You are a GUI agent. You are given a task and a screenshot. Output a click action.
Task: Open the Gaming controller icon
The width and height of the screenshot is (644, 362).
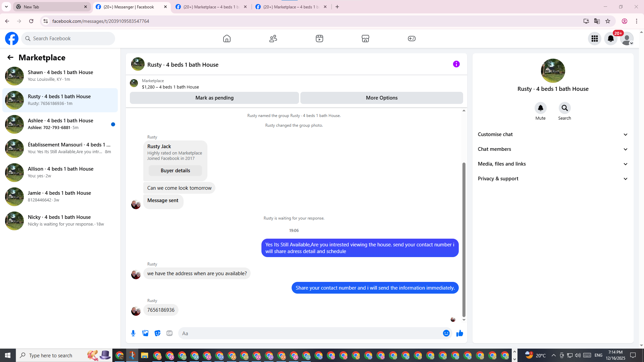[x=412, y=39]
